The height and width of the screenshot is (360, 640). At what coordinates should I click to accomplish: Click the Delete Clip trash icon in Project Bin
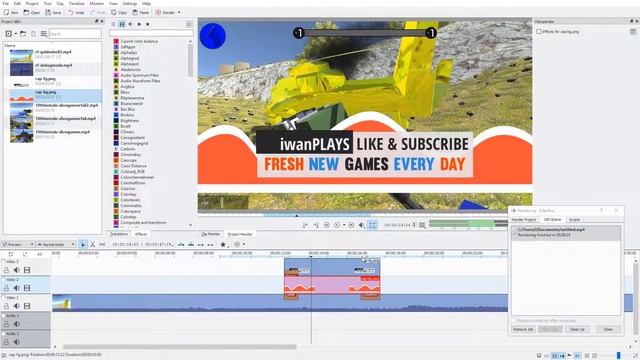point(33,33)
